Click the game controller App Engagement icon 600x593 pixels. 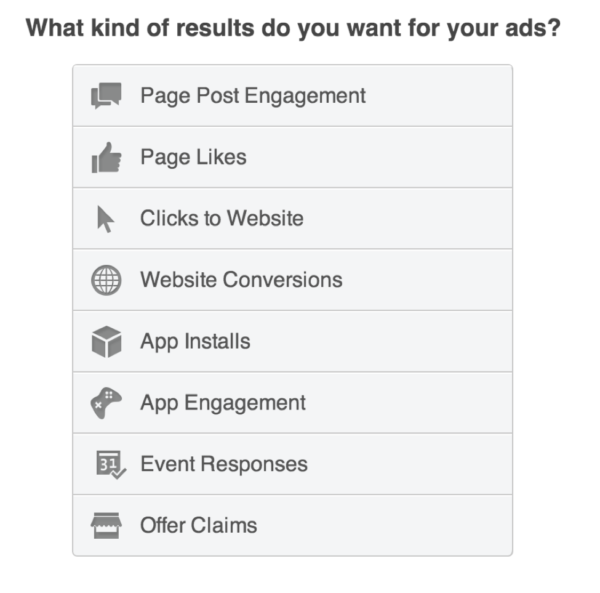pos(106,403)
